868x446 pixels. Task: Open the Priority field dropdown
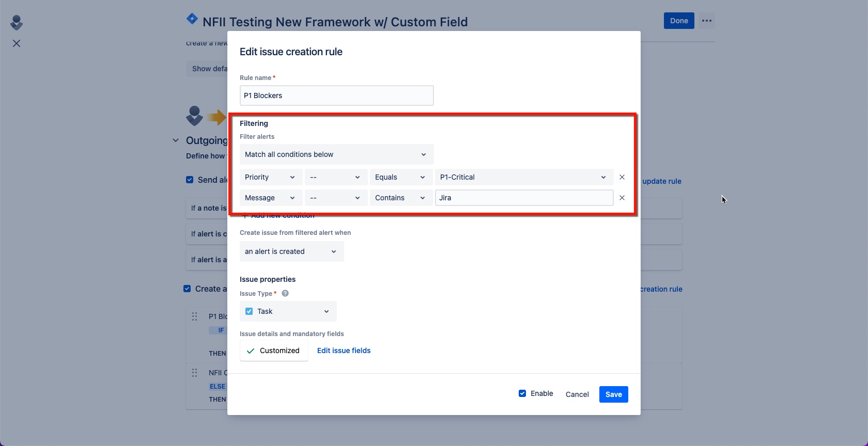coord(271,177)
